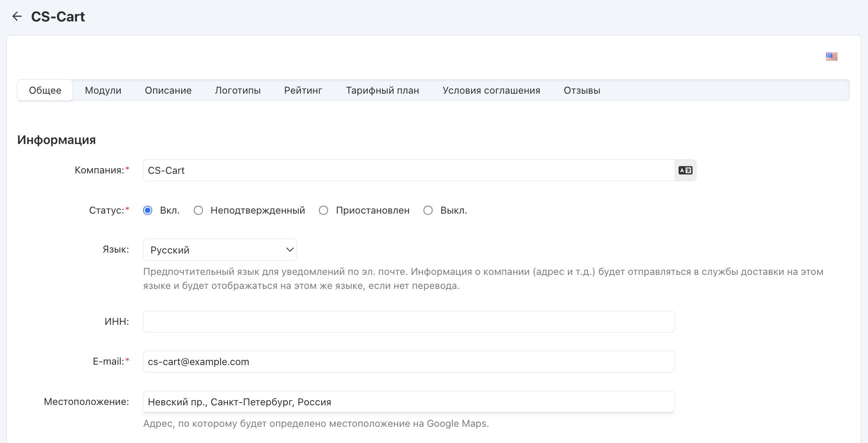This screenshot has width=868, height=443.
Task: Open the Язык dropdown
Action: click(x=220, y=250)
